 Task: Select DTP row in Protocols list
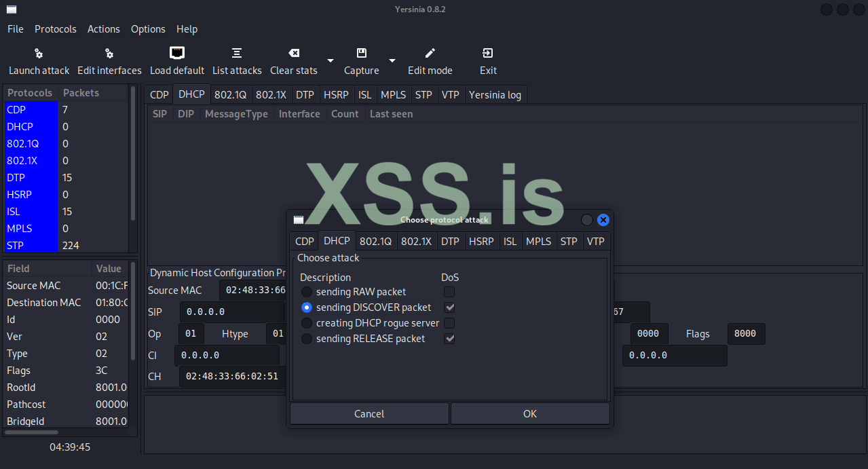[x=65, y=178]
